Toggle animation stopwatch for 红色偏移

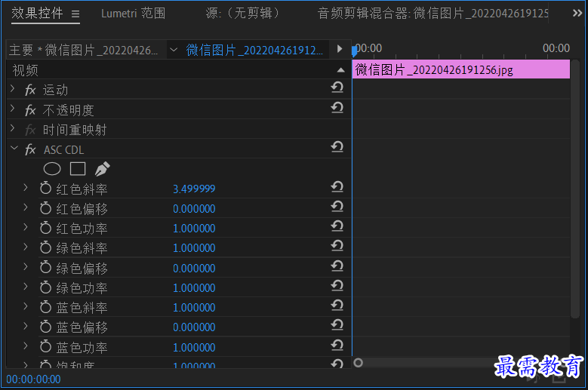coord(46,207)
